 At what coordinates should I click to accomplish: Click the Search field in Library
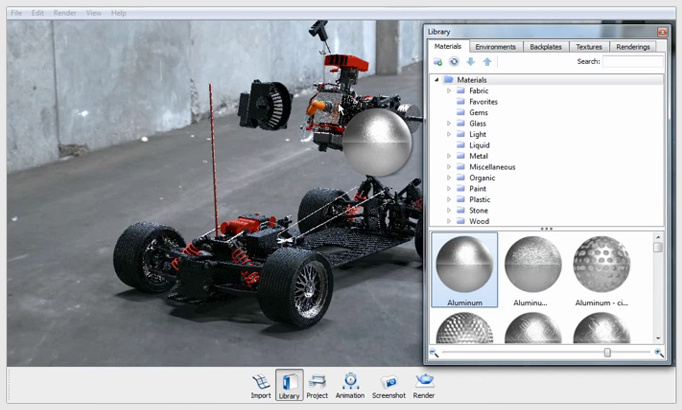click(632, 62)
